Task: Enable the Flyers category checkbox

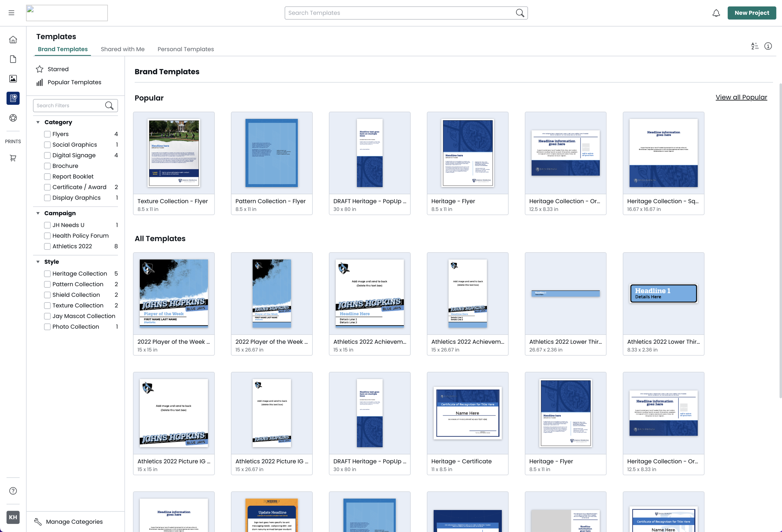Action: pyautogui.click(x=47, y=134)
